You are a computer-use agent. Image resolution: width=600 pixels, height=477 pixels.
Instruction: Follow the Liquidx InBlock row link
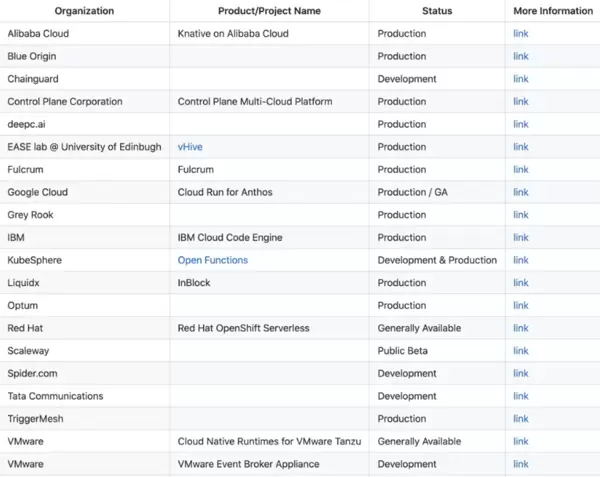520,283
